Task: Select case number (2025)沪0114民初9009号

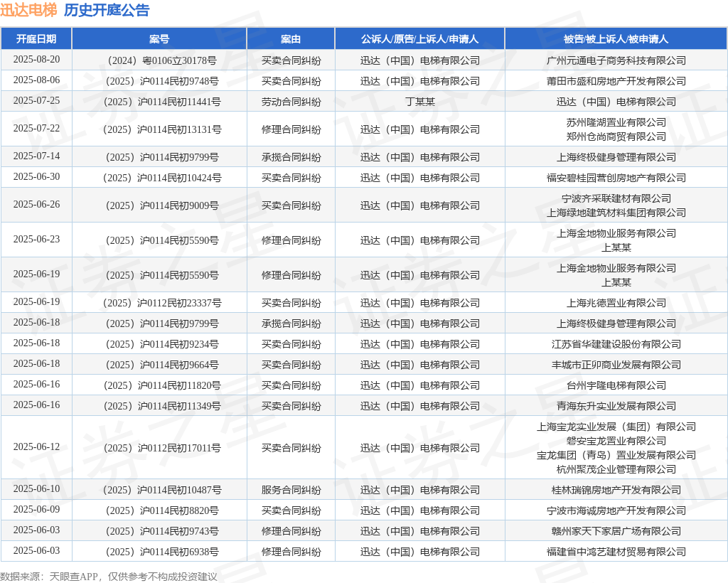Action: click(159, 205)
